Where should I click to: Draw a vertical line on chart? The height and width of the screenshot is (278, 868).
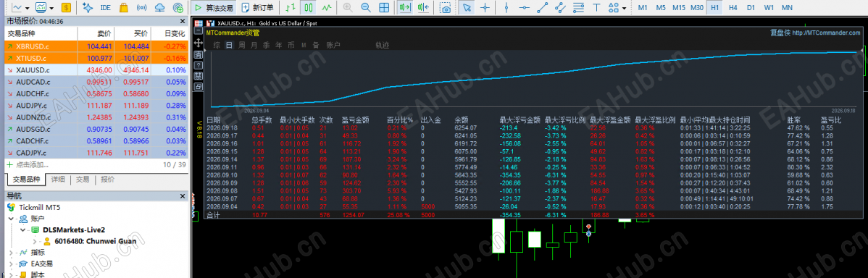click(506, 8)
